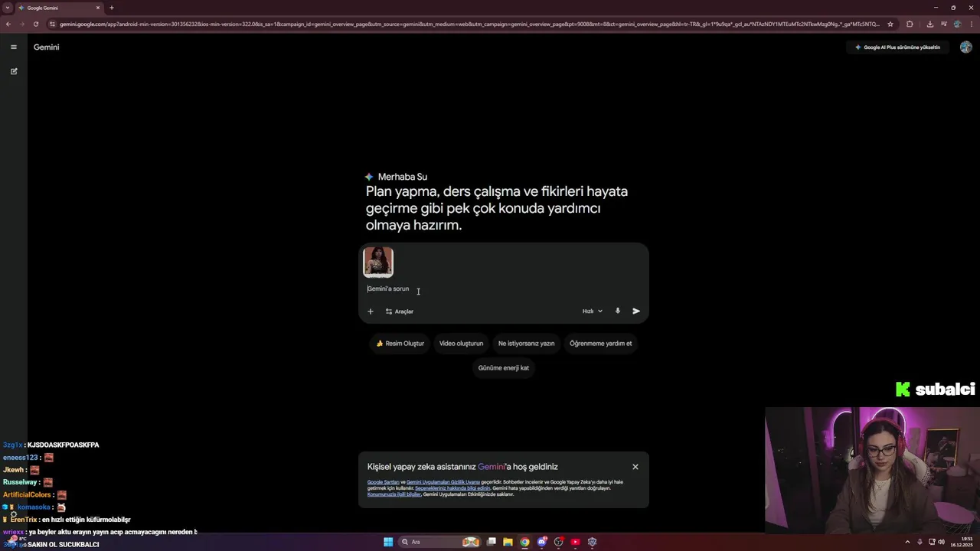Click the site info icon in address bar

[52, 24]
